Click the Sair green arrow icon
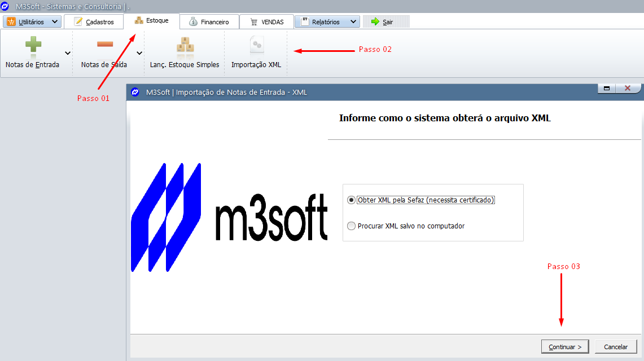The width and height of the screenshot is (644, 361). coord(375,22)
